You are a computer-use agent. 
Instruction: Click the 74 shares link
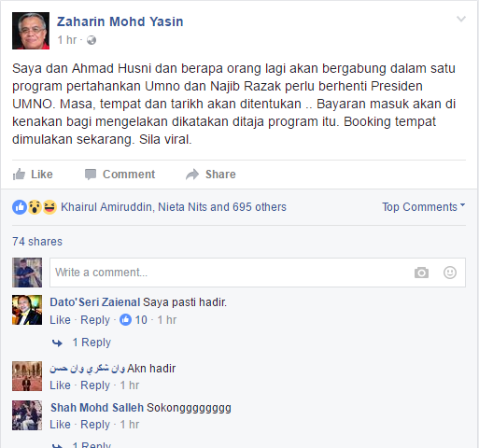37,242
